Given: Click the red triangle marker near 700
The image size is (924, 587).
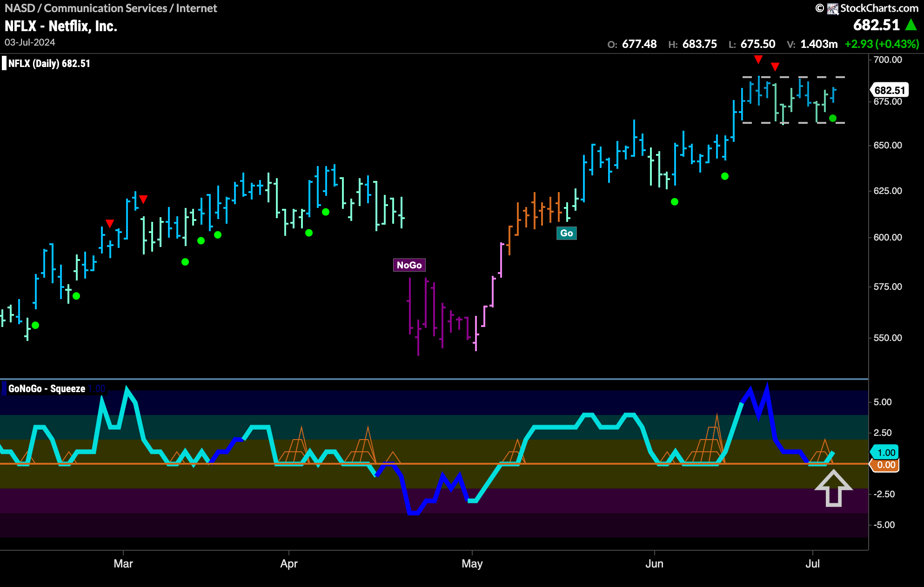Looking at the screenshot, I should pos(758,60).
